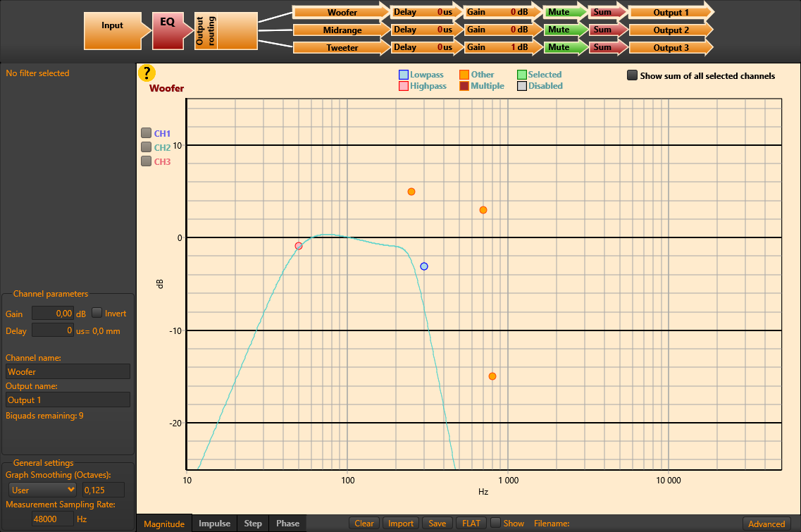Click the No filter selected text

point(37,73)
